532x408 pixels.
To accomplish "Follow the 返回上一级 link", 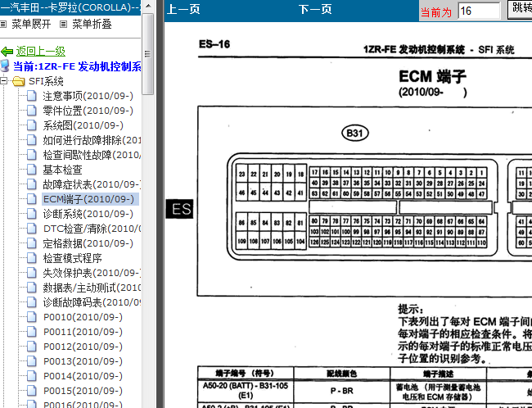I will pyautogui.click(x=41, y=52).
